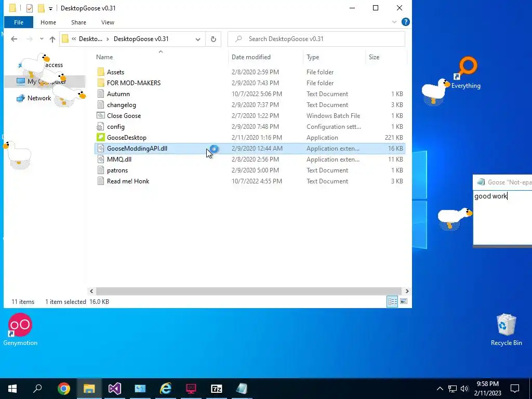Click the GooseDesktop application icon
The image size is (532, 399).
[101, 137]
